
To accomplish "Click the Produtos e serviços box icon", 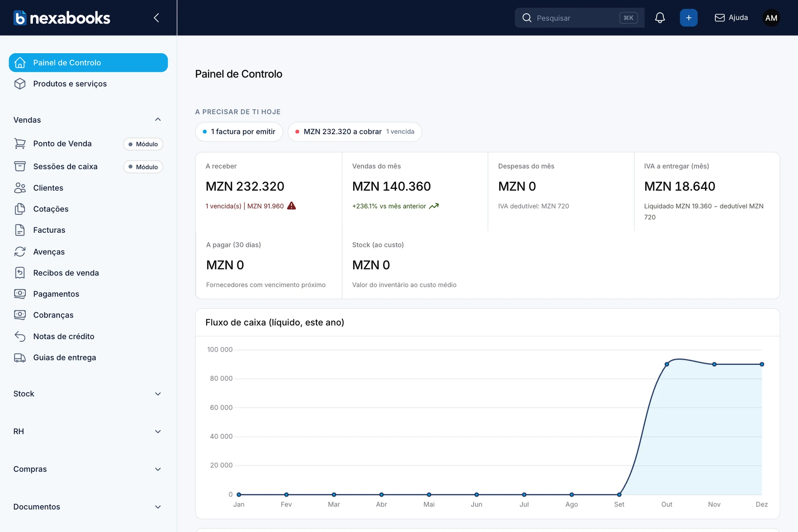I will tap(20, 84).
